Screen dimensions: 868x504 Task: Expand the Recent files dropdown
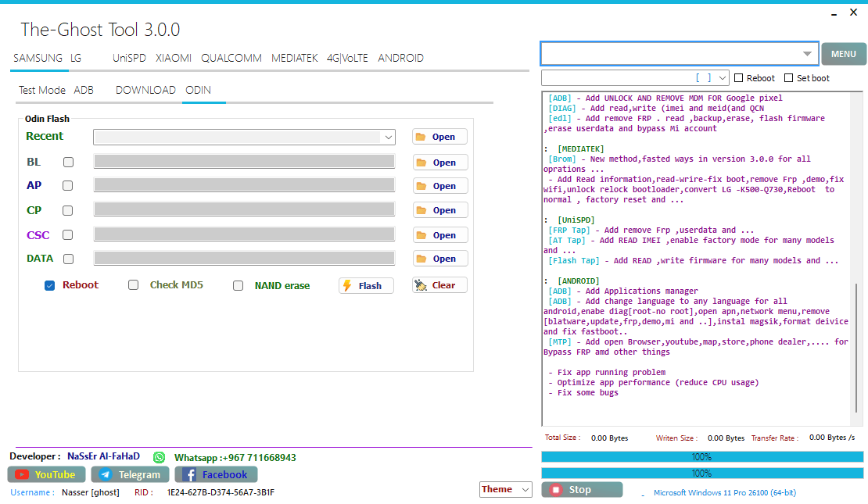pos(388,137)
